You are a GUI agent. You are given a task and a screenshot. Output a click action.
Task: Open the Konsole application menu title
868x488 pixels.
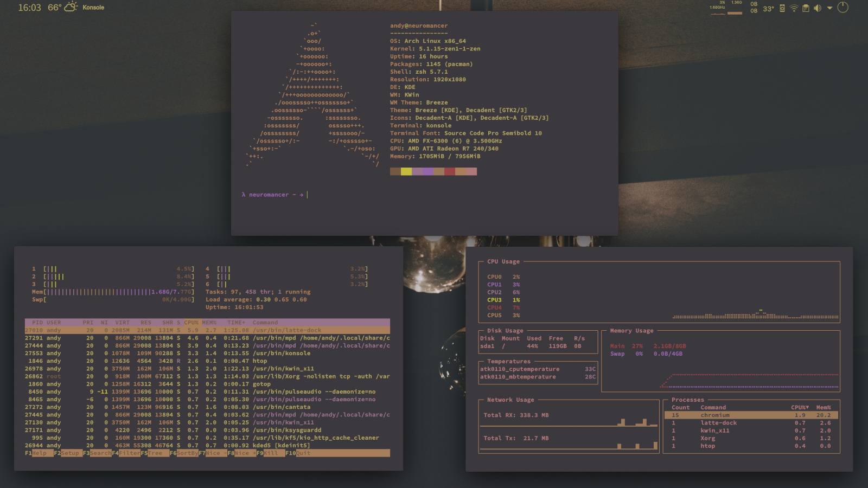click(x=93, y=8)
